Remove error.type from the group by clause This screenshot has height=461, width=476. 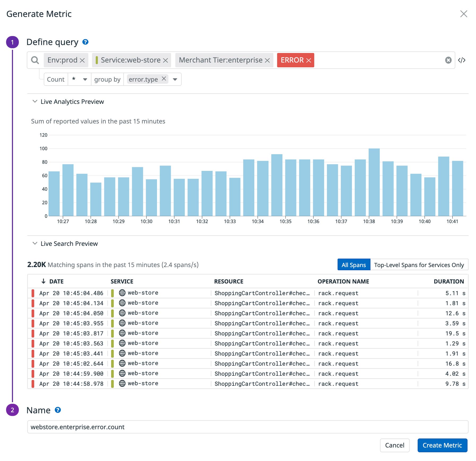[x=164, y=79]
